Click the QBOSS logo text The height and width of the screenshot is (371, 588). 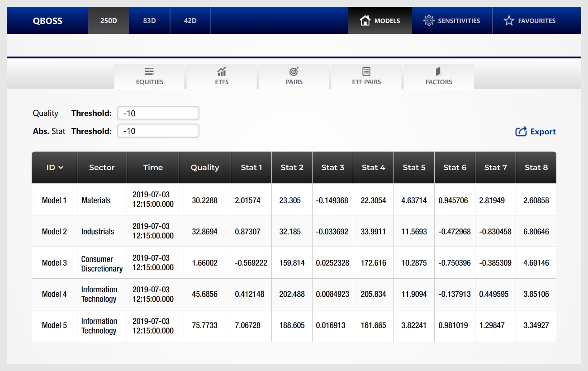[47, 20]
